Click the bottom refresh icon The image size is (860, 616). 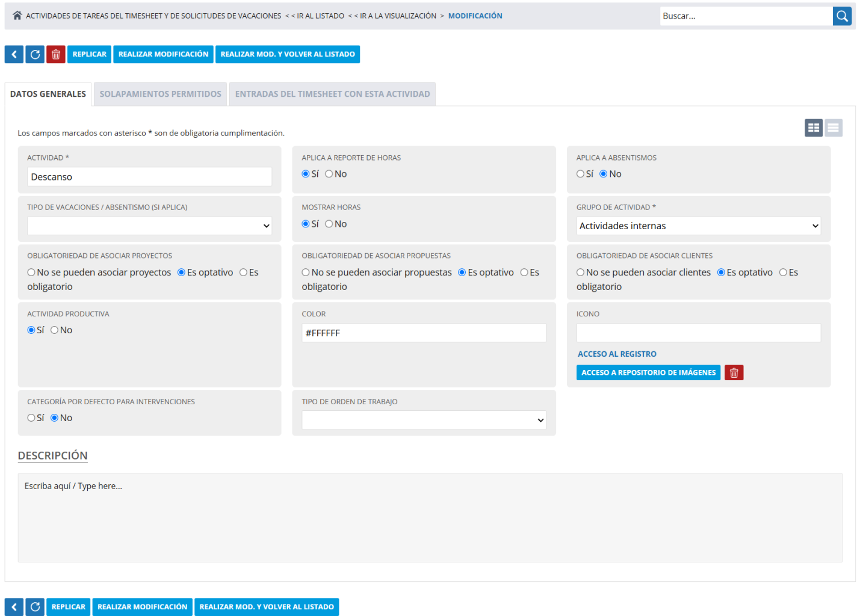tap(35, 607)
